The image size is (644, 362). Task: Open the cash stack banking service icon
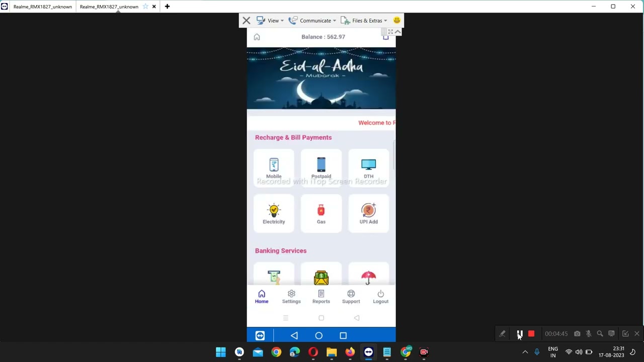click(321, 278)
